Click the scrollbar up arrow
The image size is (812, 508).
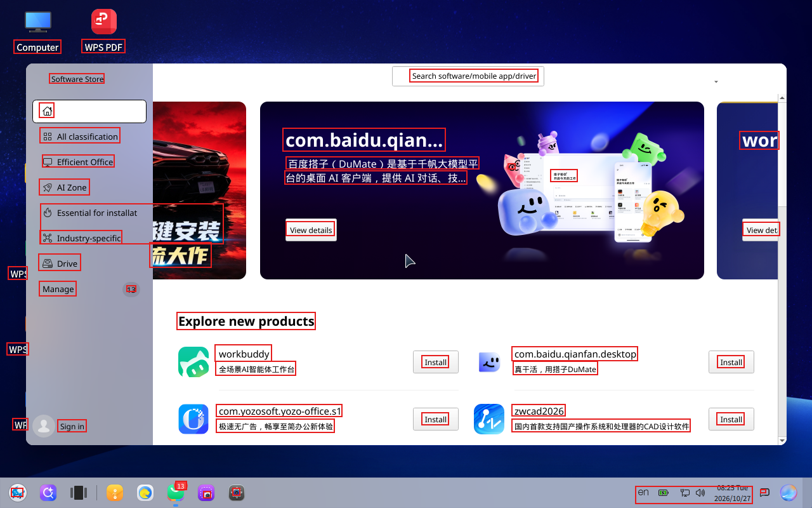782,98
